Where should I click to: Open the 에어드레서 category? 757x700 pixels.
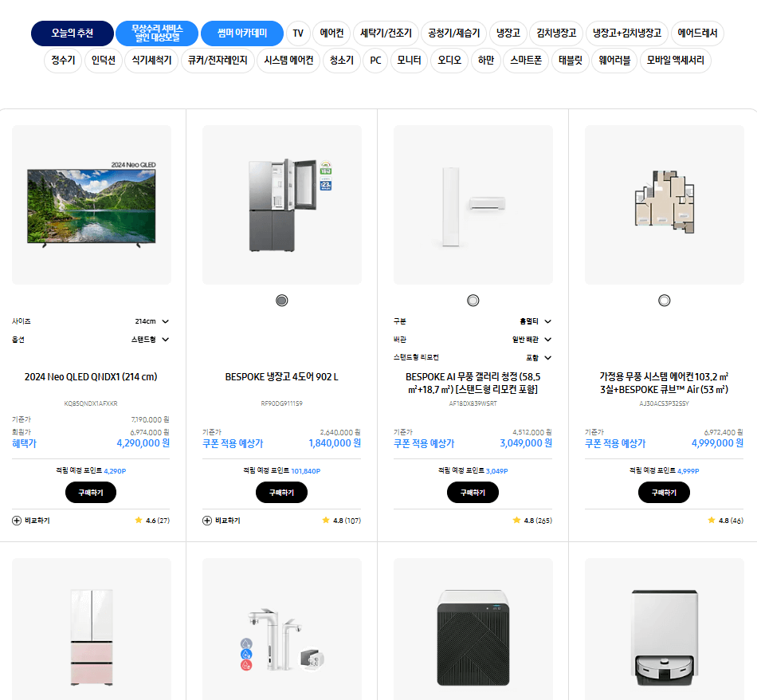(697, 33)
